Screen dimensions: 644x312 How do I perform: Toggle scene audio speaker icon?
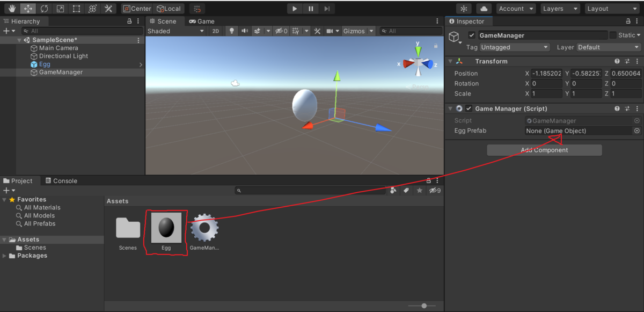tap(245, 31)
